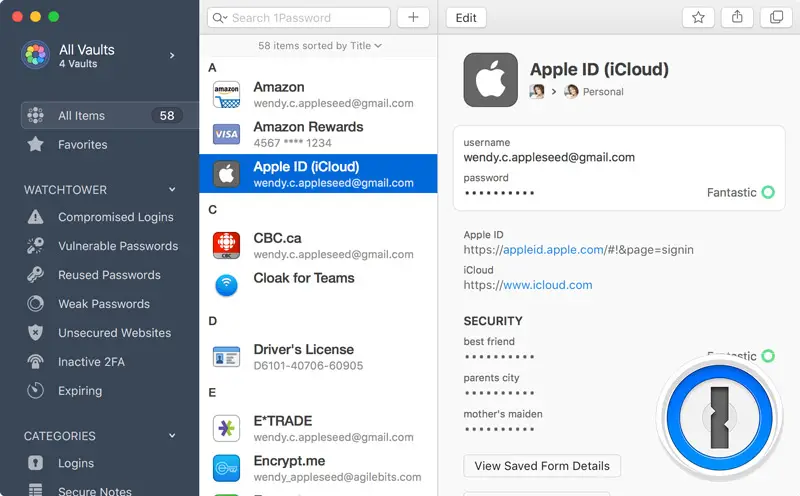Image resolution: width=800 pixels, height=496 pixels.
Task: Click the Inactive 2FA signal icon
Action: click(x=35, y=362)
